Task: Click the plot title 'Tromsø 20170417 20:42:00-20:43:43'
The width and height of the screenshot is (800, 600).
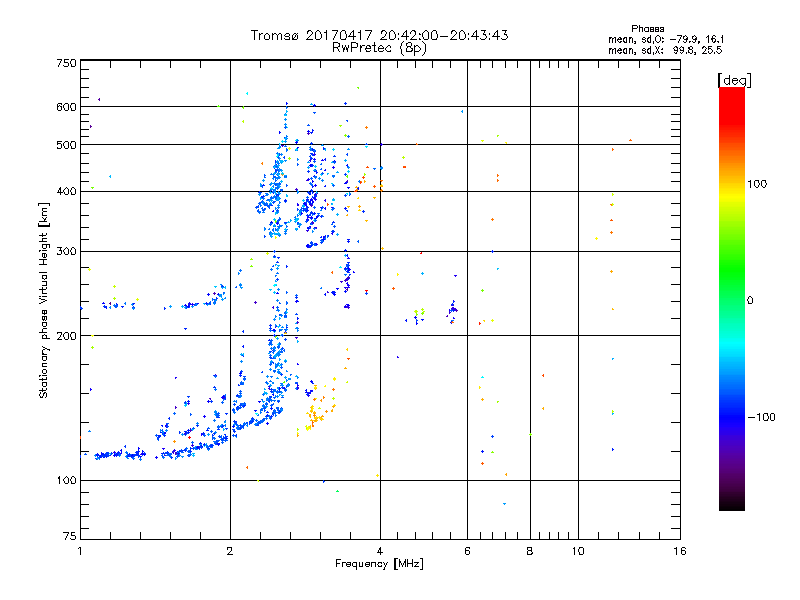Action: click(x=379, y=35)
